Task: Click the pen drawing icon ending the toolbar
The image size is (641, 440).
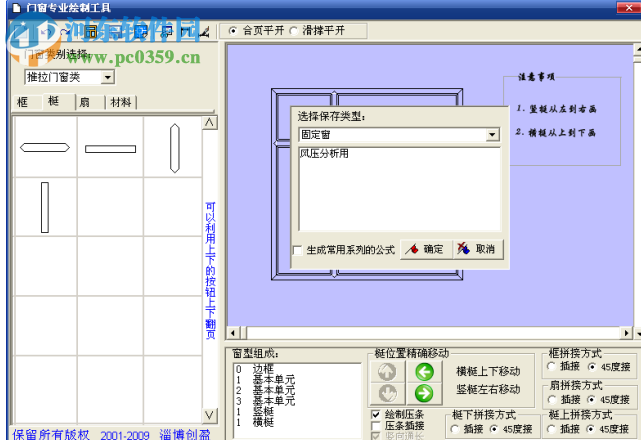Action: coord(204,32)
